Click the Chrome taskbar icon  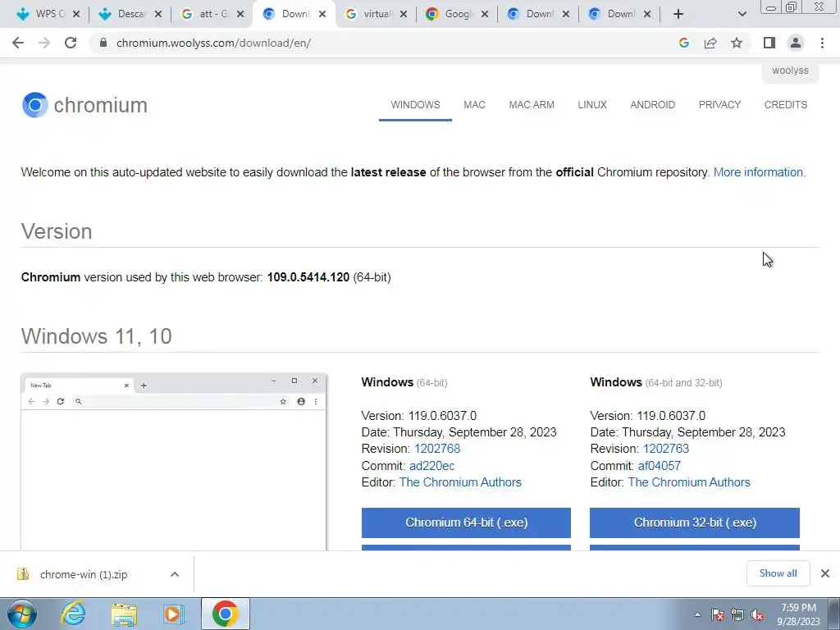pyautogui.click(x=225, y=614)
